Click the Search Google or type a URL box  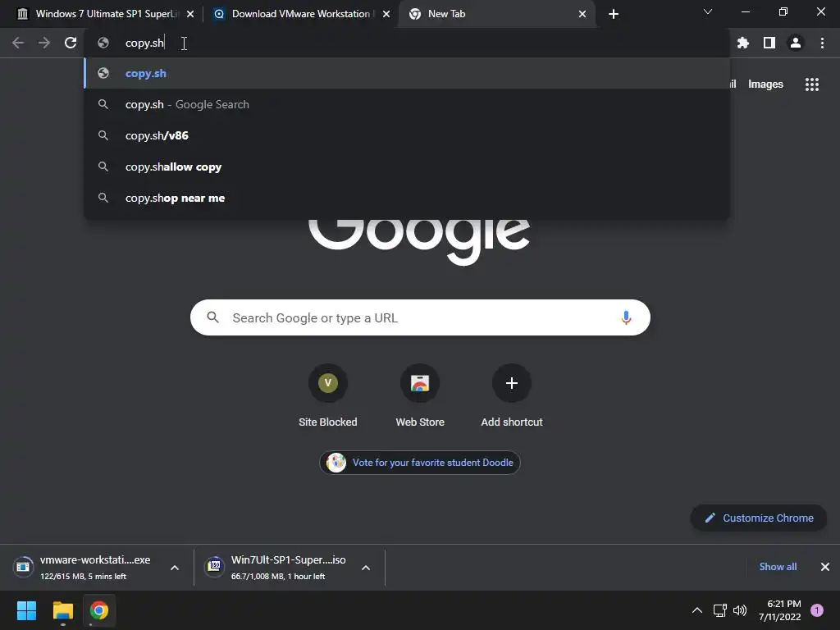(420, 317)
